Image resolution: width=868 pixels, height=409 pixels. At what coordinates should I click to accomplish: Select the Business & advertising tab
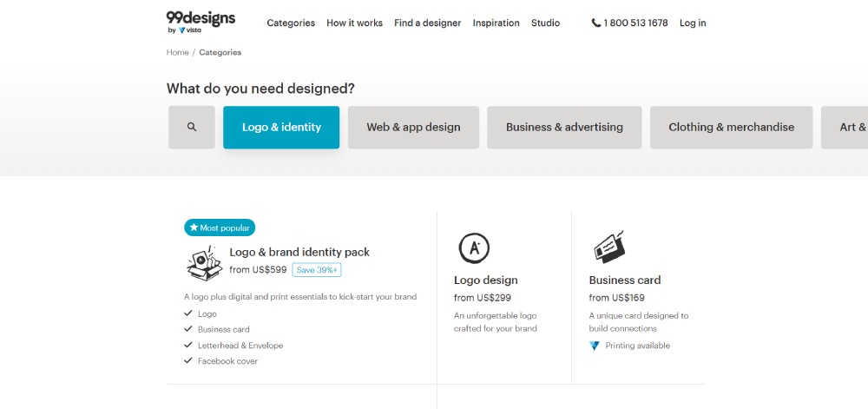564,127
